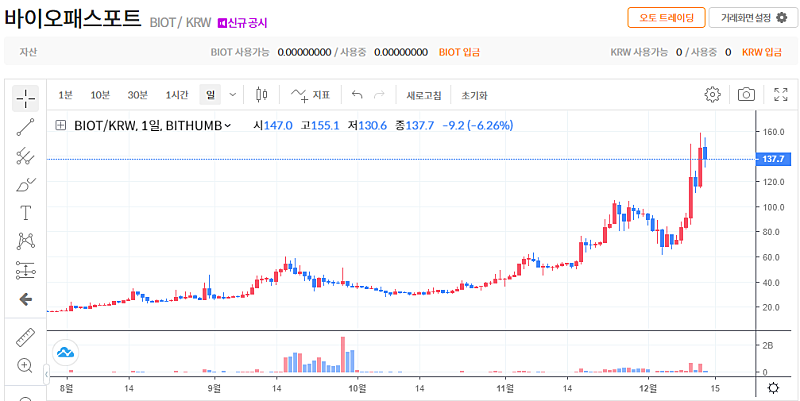Switch chart to 1분 interval

(x=65, y=95)
